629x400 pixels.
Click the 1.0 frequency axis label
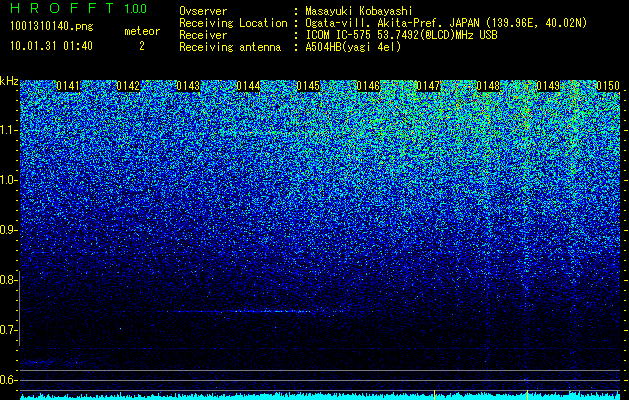[8, 180]
